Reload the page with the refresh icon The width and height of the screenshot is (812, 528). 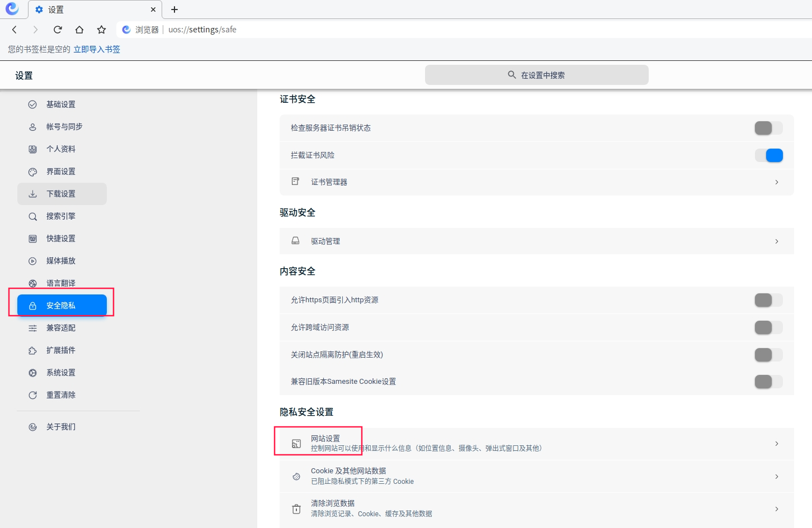58,30
